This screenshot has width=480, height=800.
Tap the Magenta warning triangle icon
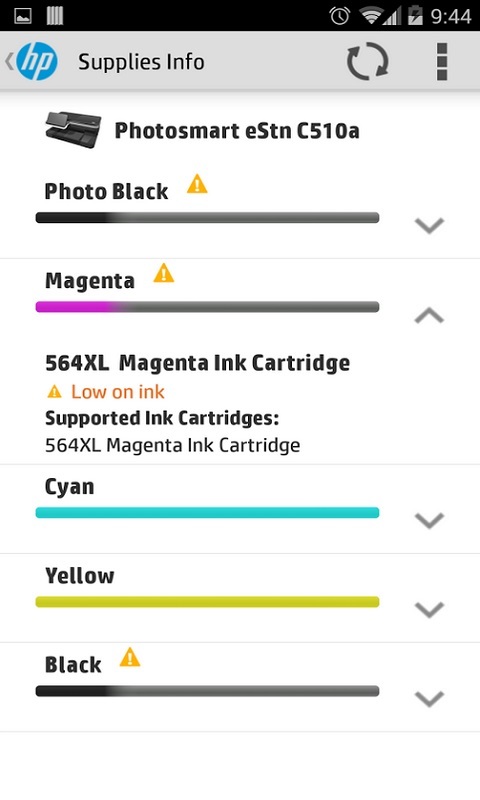click(164, 273)
